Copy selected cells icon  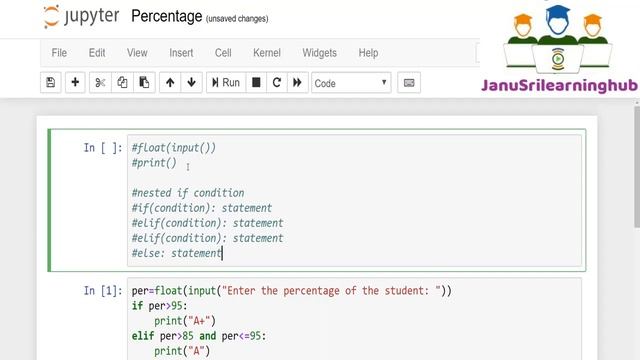122,82
